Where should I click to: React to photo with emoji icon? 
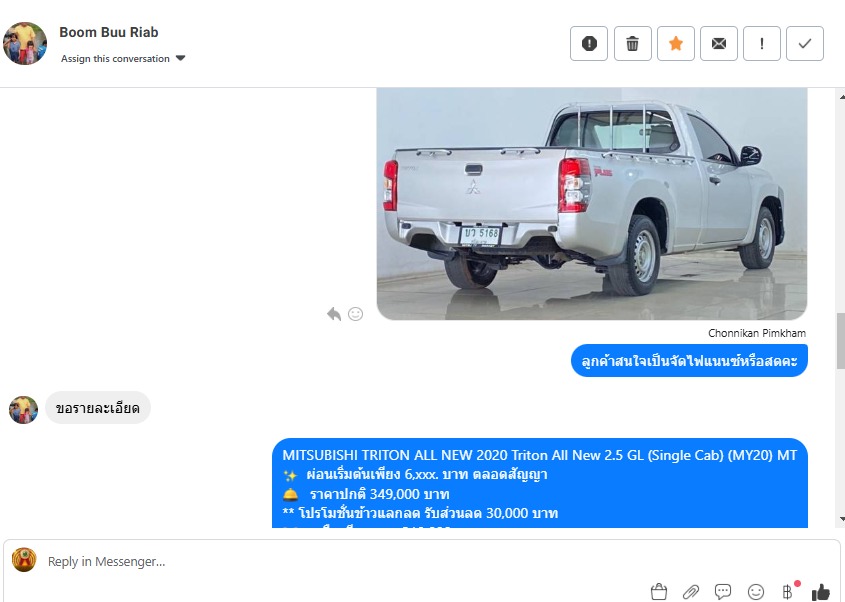click(355, 314)
